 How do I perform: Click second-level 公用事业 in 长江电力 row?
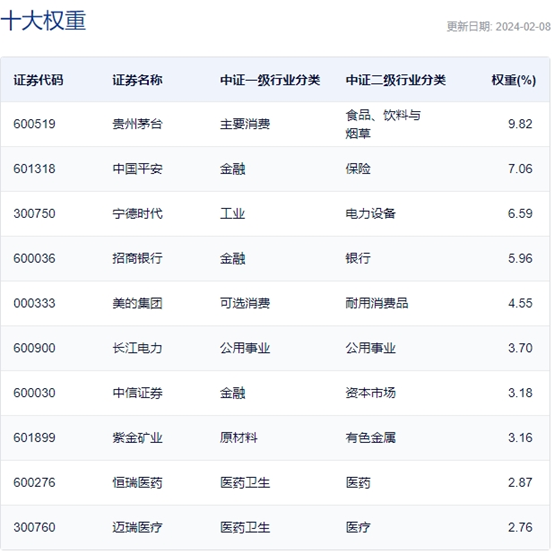pos(371,348)
